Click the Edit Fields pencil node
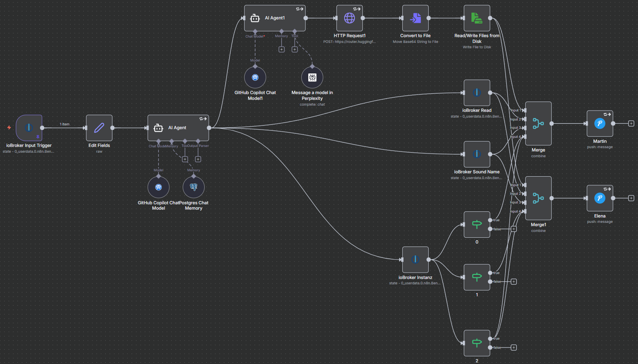Screen dimensions: 638x364 [99, 128]
